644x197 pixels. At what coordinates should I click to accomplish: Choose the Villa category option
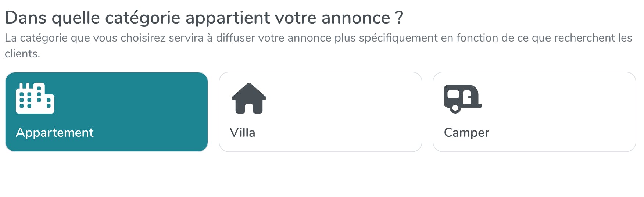point(320,112)
